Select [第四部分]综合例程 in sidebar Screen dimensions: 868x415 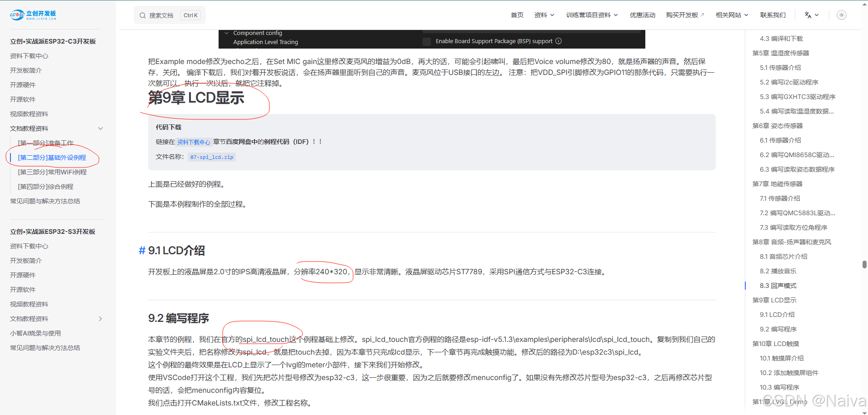coord(45,187)
